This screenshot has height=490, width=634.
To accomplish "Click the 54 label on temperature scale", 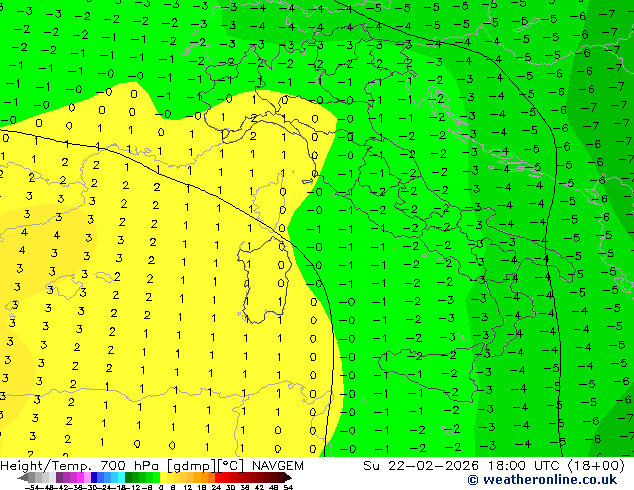I will (287, 487).
